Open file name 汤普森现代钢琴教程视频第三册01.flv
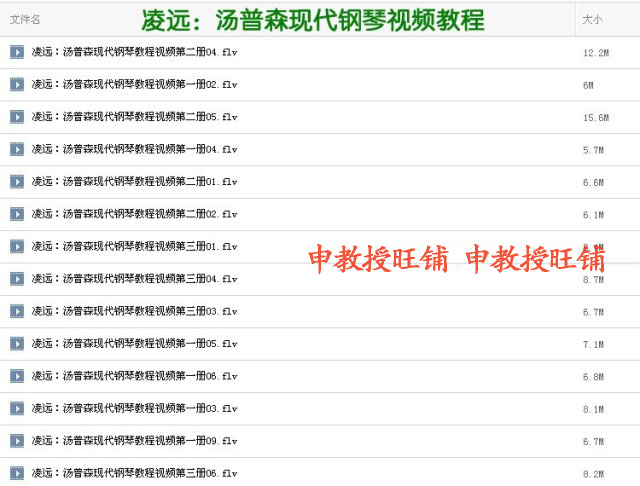Image resolution: width=640 pixels, height=486 pixels. pyautogui.click(x=134, y=246)
